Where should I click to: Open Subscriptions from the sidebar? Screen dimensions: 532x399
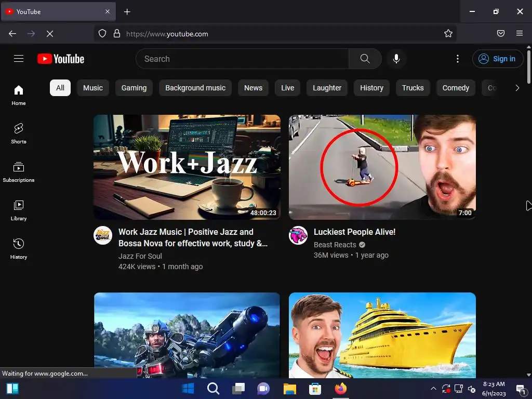[19, 172]
